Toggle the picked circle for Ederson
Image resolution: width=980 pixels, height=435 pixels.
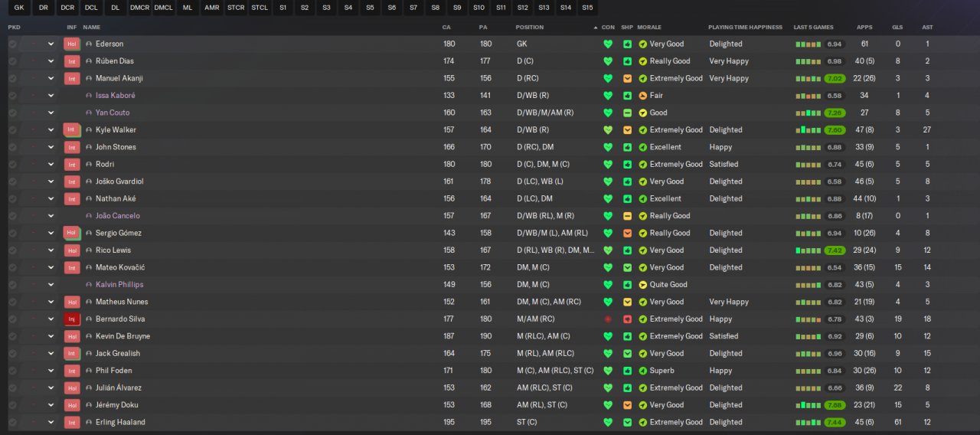(x=12, y=44)
